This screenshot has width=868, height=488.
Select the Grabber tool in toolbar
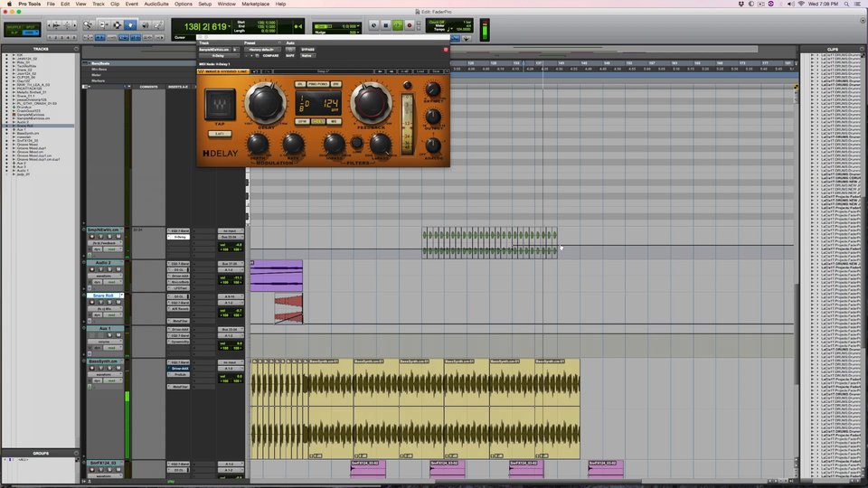pyautogui.click(x=130, y=25)
